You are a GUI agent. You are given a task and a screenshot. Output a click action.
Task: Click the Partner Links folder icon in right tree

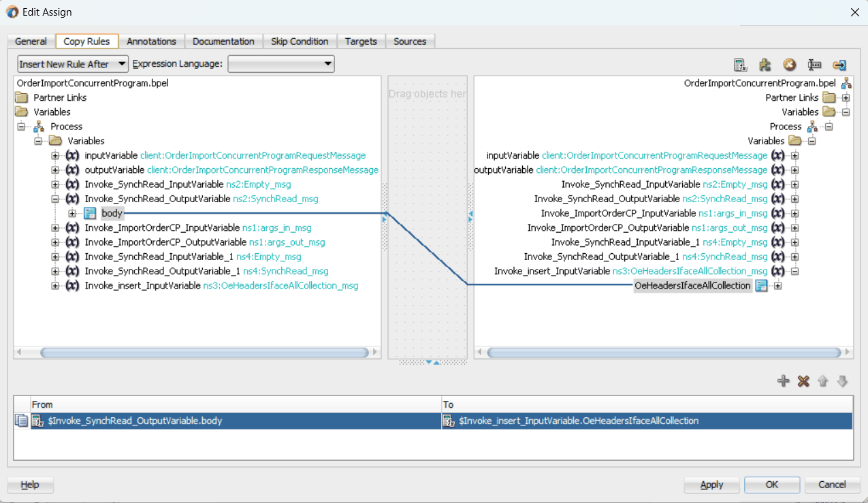tap(829, 97)
